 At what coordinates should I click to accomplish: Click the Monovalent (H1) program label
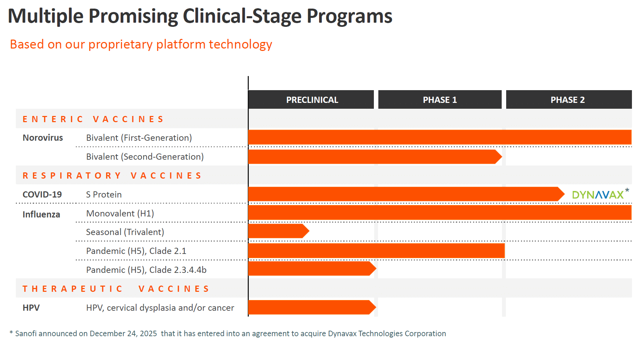tap(120, 213)
